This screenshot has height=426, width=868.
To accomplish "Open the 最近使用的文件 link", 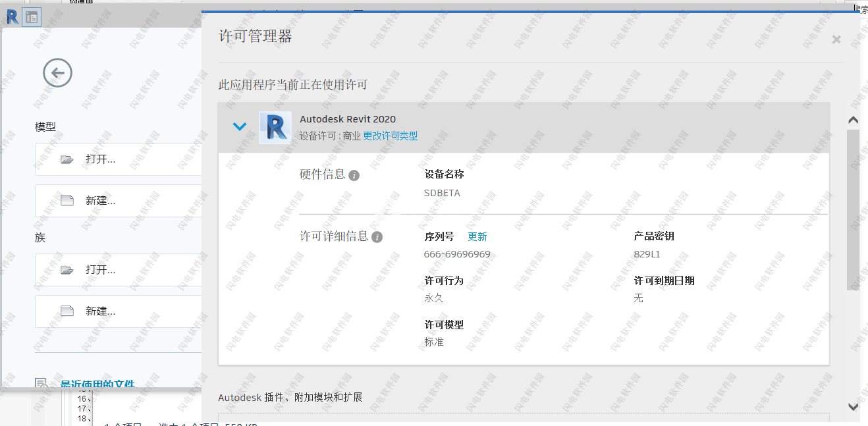I will (x=97, y=384).
